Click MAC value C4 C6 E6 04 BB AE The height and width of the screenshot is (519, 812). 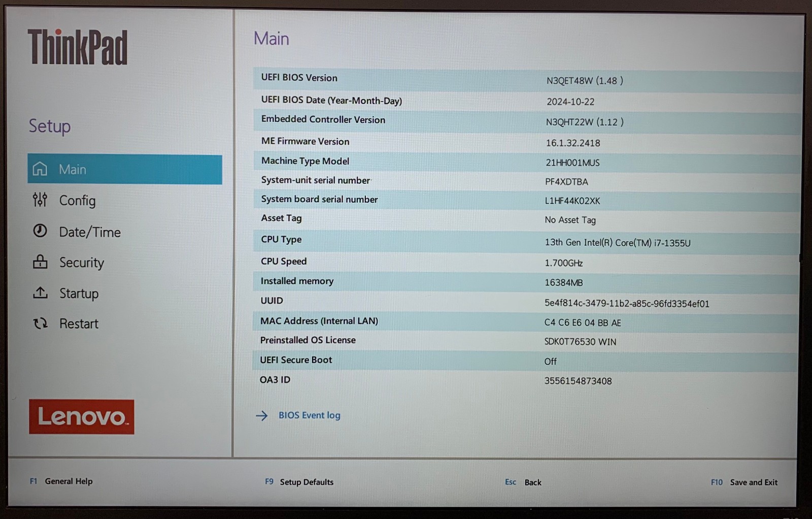pyautogui.click(x=583, y=322)
